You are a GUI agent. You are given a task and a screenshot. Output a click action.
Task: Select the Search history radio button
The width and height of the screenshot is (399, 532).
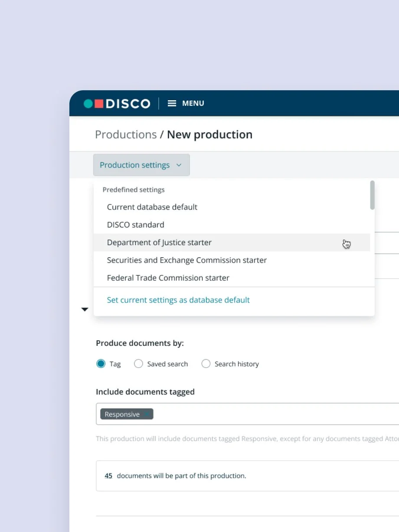206,364
